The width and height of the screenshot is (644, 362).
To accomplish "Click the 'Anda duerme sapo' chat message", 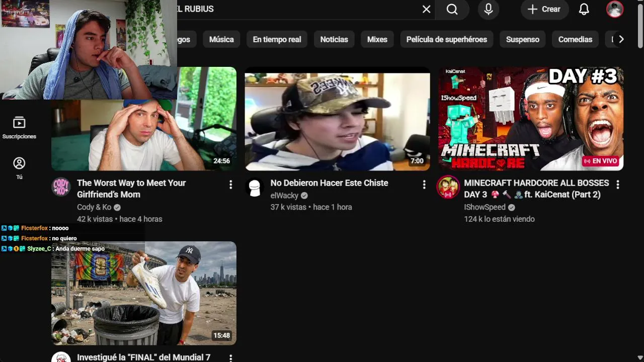I will pos(80,249).
